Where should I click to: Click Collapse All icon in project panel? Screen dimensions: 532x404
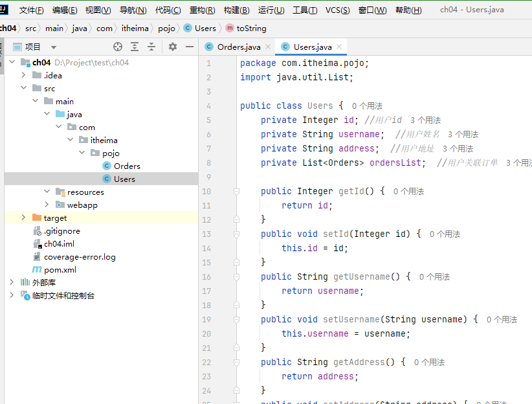(x=151, y=47)
